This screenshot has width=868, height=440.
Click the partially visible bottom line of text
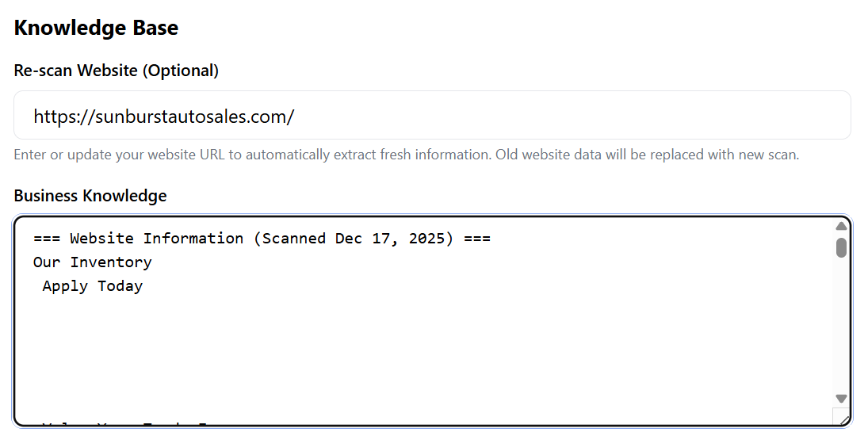[x=127, y=423]
